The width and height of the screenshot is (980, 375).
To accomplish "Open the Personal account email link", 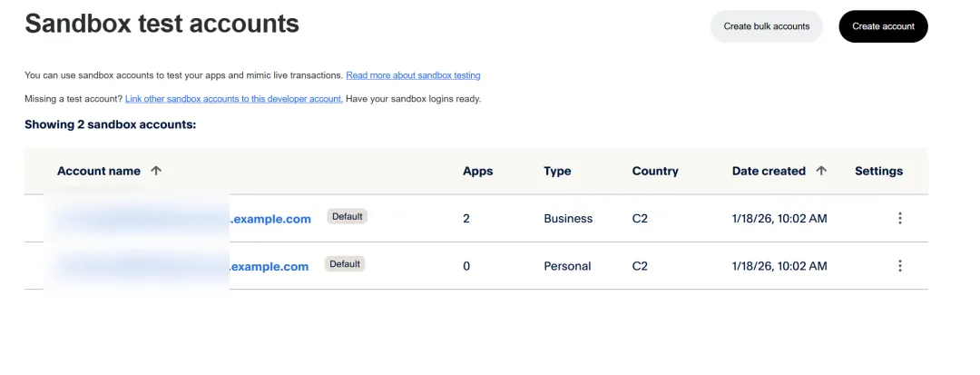I will point(269,266).
